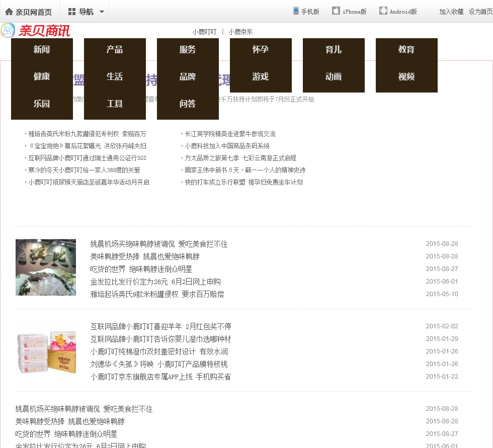Select the 新闻 menu item
493x448 pixels.
tap(42, 49)
